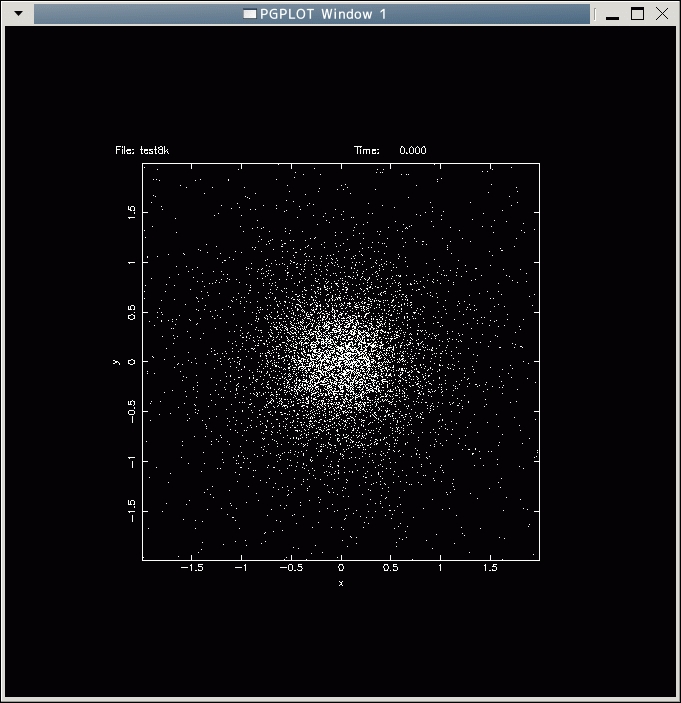Click the "File: test8k" label
This screenshot has width=681, height=703.
[142, 151]
